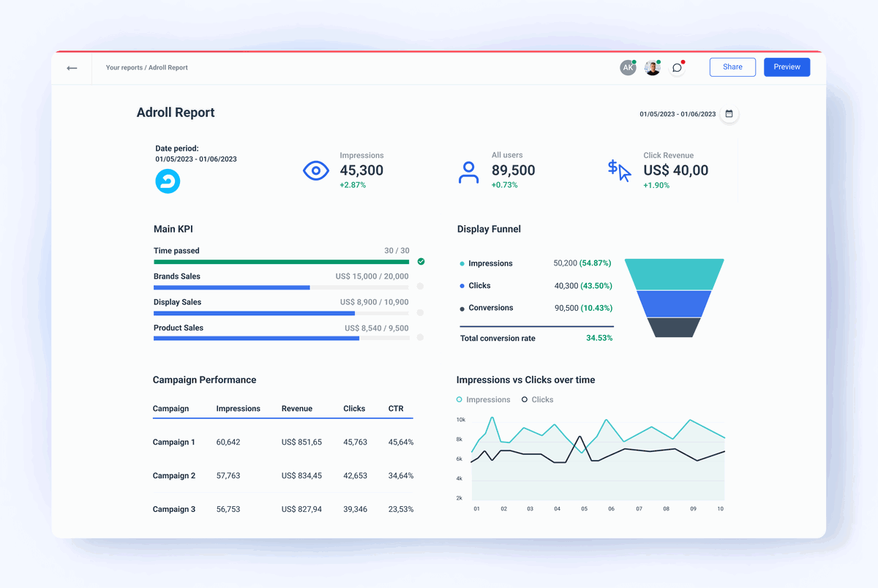This screenshot has width=878, height=588.
Task: Toggle the Impressions legend in the line chart
Action: (x=483, y=399)
